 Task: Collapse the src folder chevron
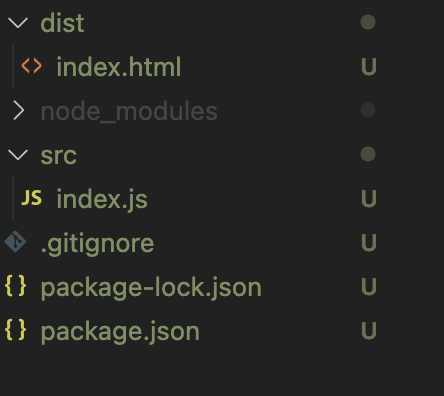click(x=18, y=155)
